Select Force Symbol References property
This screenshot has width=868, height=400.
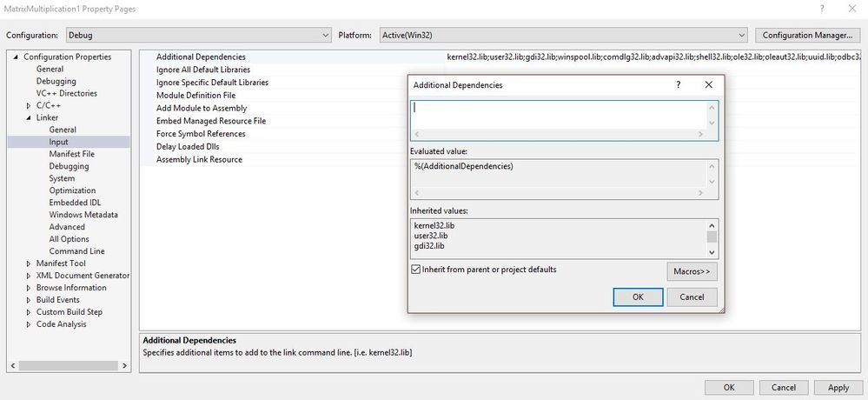pos(201,134)
